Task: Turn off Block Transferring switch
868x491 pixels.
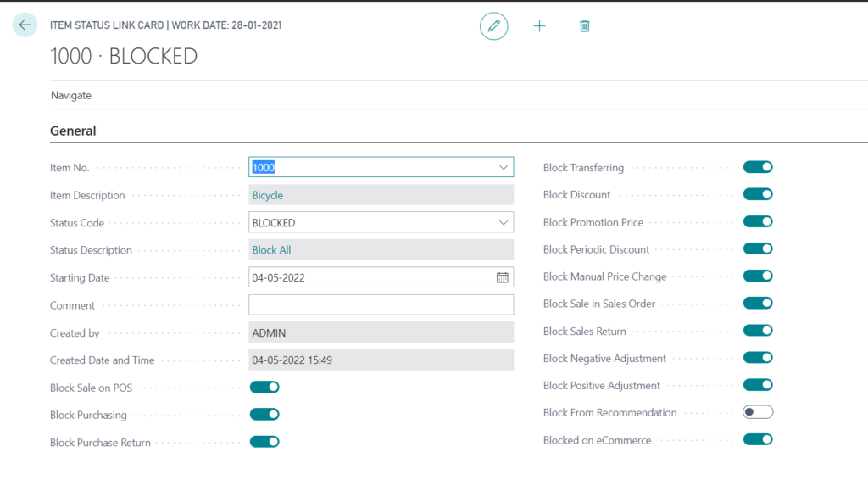Action: pos(758,166)
